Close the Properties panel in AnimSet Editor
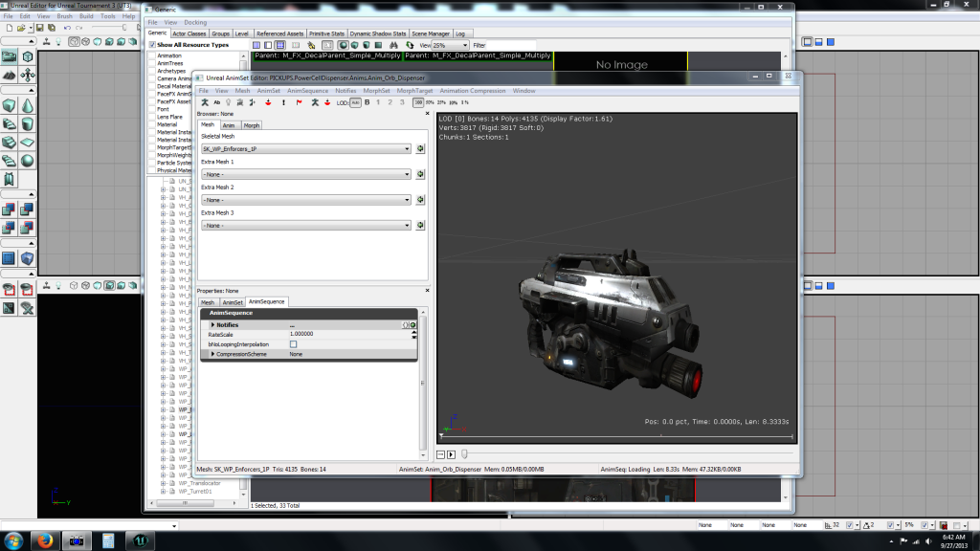This screenshot has width=980, height=551. pos(428,291)
